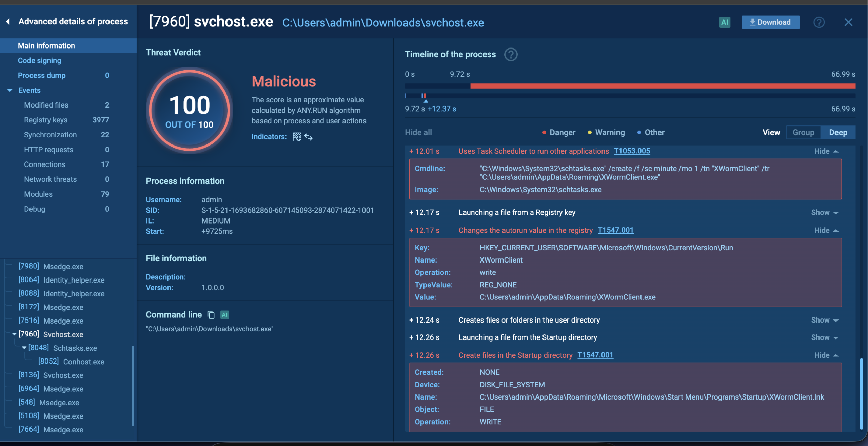Switch timeline view to Group
The width and height of the screenshot is (868, 446).
click(803, 133)
